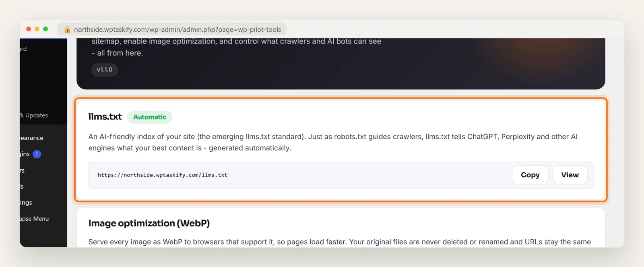This screenshot has width=644, height=267.
Task: Click the Plugins update count badge
Action: (37, 154)
